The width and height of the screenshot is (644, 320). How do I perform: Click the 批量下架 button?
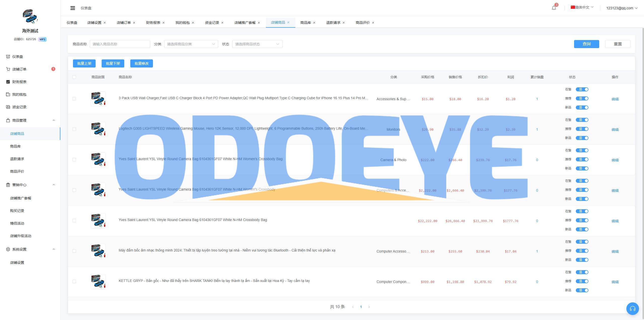[x=113, y=63]
